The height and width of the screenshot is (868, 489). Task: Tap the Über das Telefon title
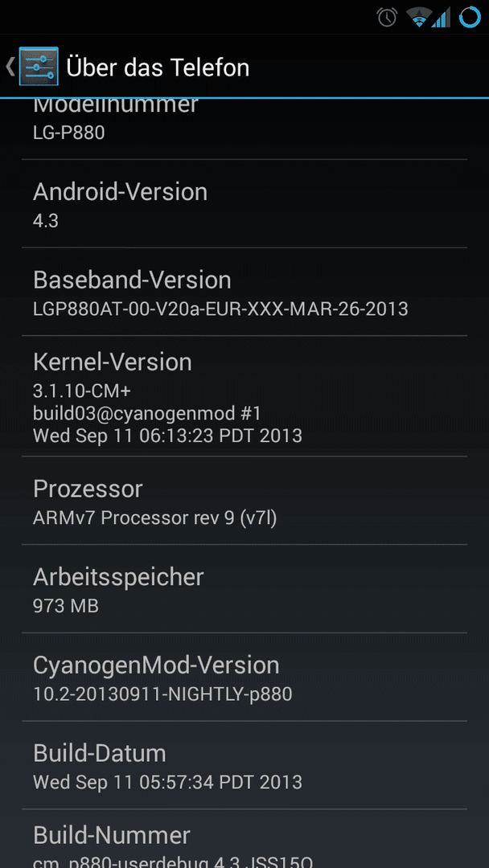(158, 68)
